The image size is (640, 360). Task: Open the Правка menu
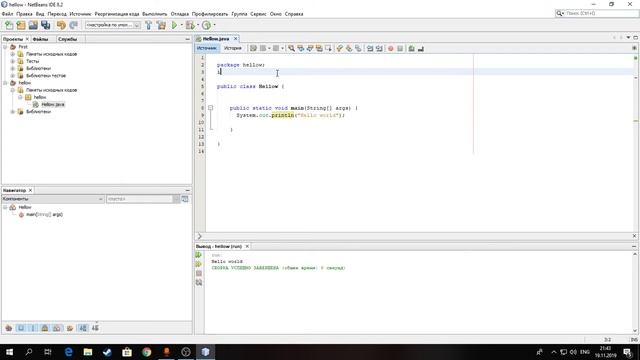[24, 14]
